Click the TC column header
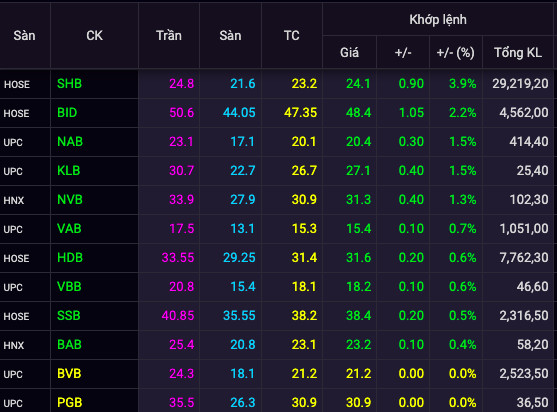This screenshot has height=412, width=557. [x=292, y=36]
